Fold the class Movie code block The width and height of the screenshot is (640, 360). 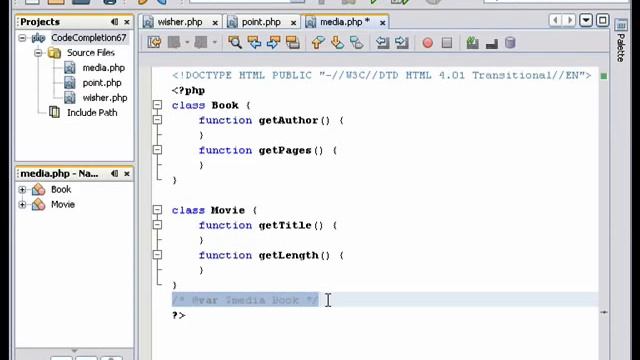[157, 210]
